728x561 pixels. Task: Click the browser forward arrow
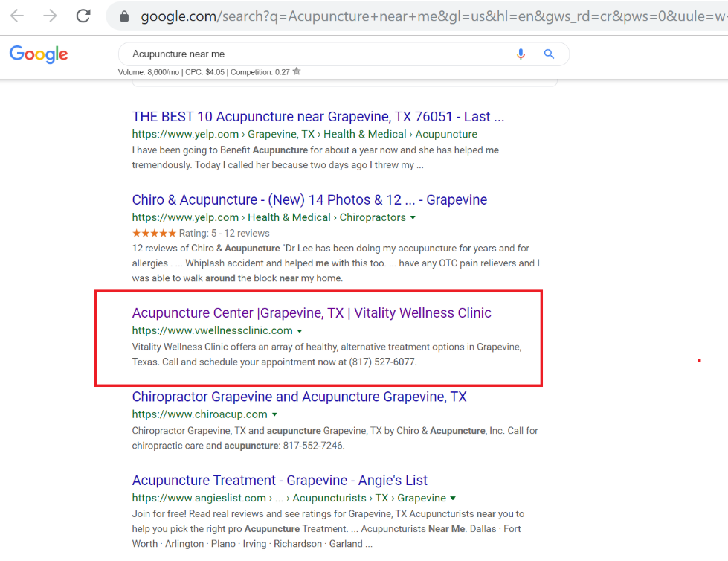coord(50,16)
